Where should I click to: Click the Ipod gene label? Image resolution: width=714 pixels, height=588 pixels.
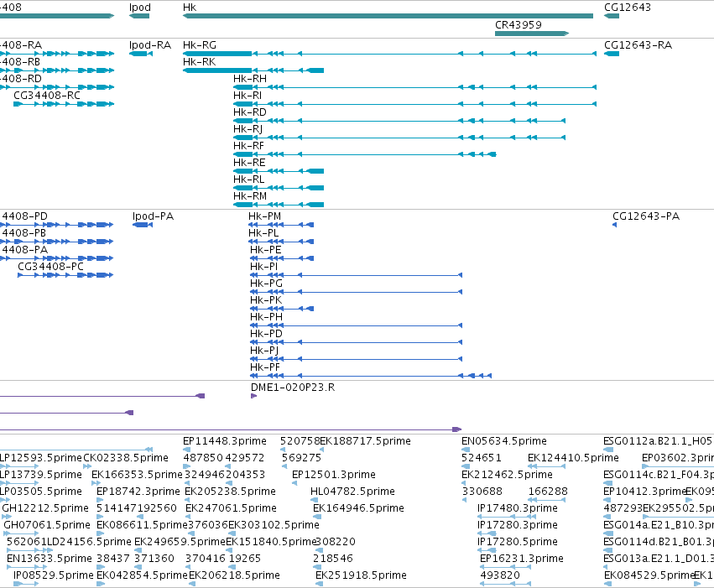pos(140,8)
